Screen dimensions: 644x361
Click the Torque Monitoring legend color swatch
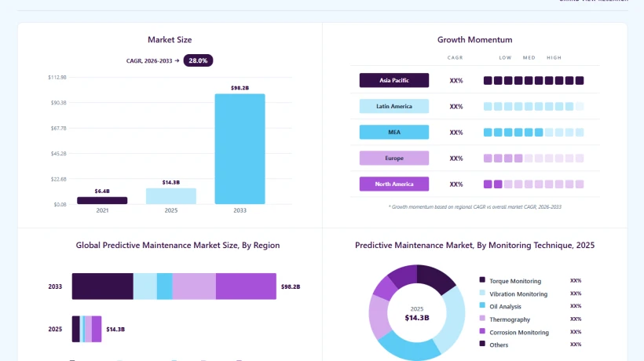click(482, 279)
